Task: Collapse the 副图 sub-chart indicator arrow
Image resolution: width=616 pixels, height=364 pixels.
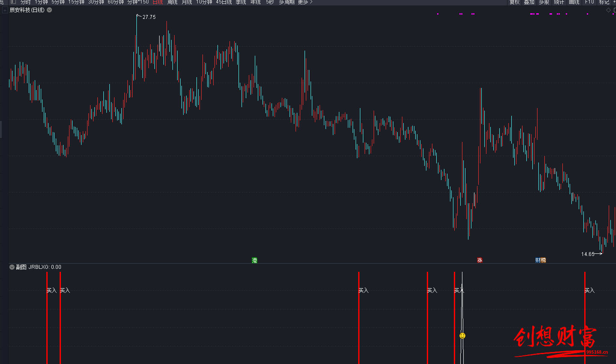Action: click(12, 267)
